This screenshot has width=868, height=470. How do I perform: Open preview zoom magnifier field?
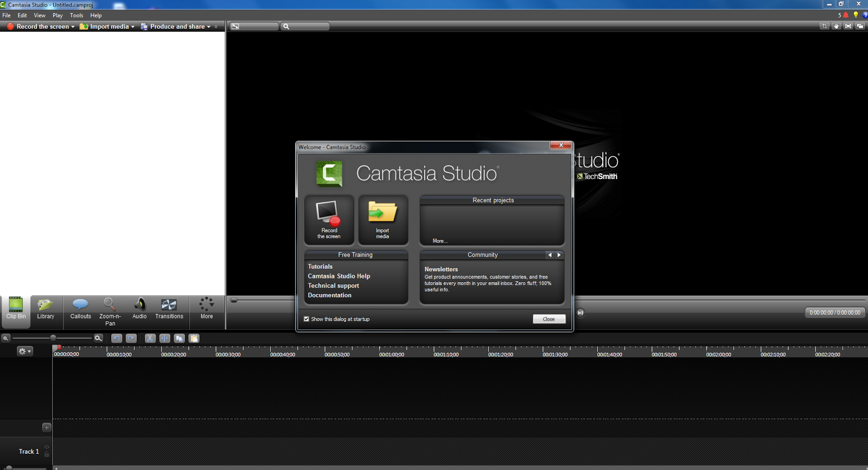[x=305, y=26]
